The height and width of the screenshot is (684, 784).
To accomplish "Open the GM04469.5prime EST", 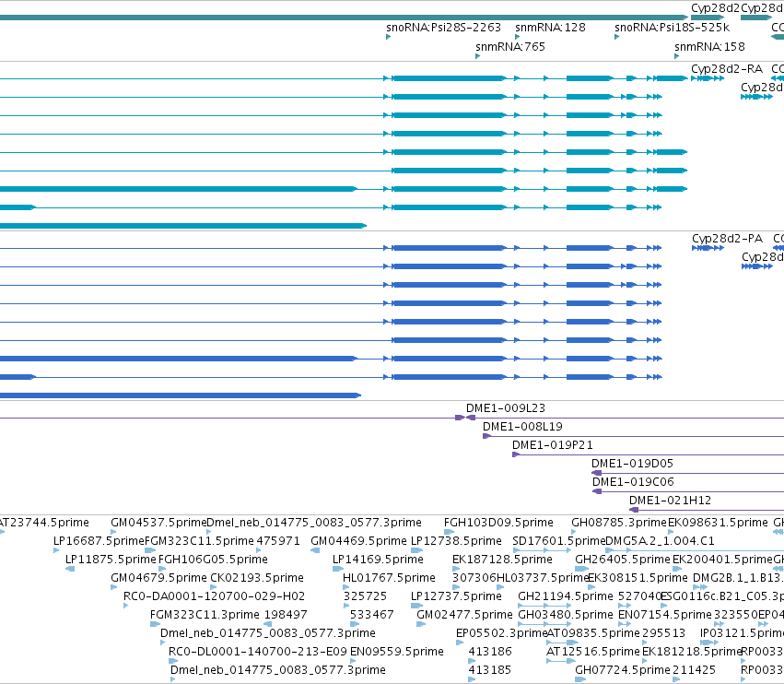I will tap(358, 541).
